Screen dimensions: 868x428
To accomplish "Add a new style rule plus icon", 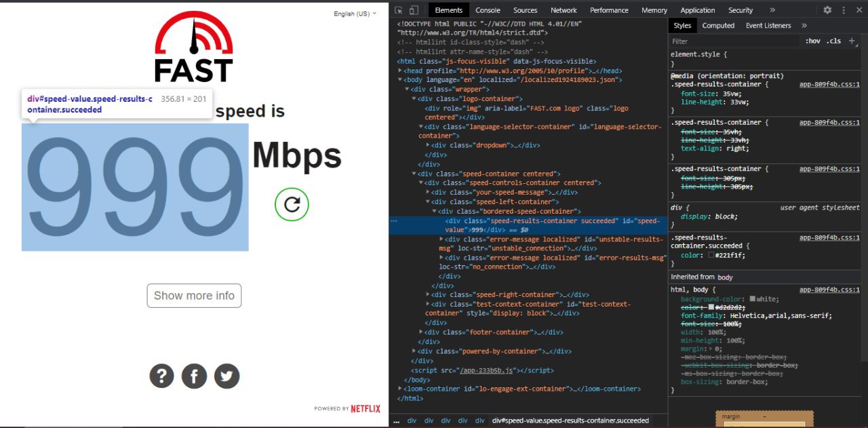I will pyautogui.click(x=852, y=41).
